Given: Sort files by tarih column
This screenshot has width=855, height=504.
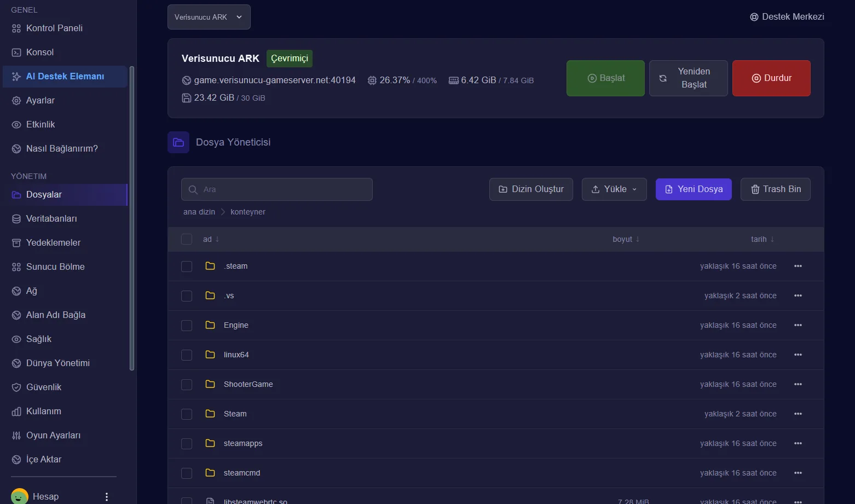Looking at the screenshot, I should (762, 239).
